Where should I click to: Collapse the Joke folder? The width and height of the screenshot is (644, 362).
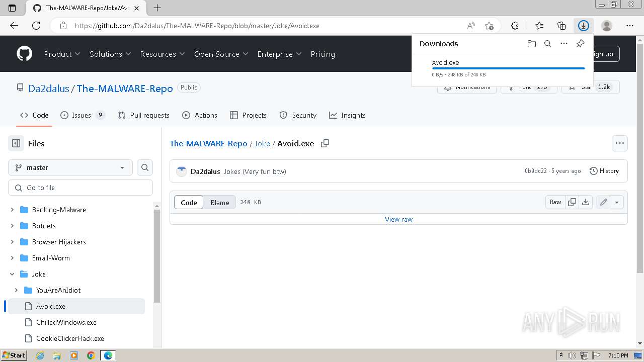point(12,274)
